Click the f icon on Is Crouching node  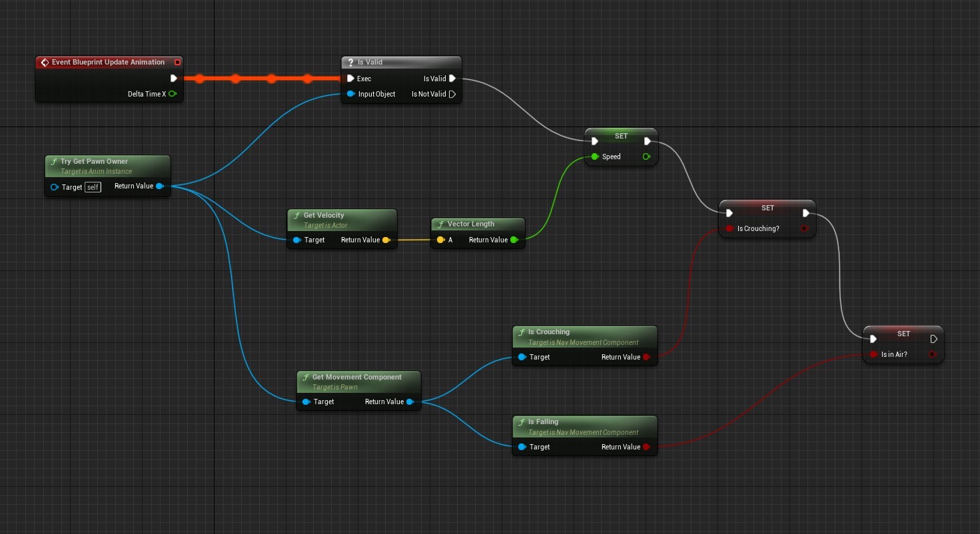tap(522, 332)
